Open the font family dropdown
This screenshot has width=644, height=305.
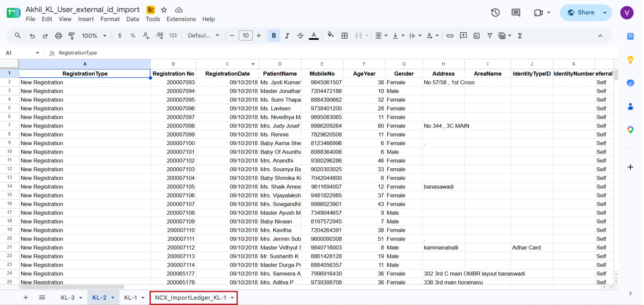[x=203, y=36]
